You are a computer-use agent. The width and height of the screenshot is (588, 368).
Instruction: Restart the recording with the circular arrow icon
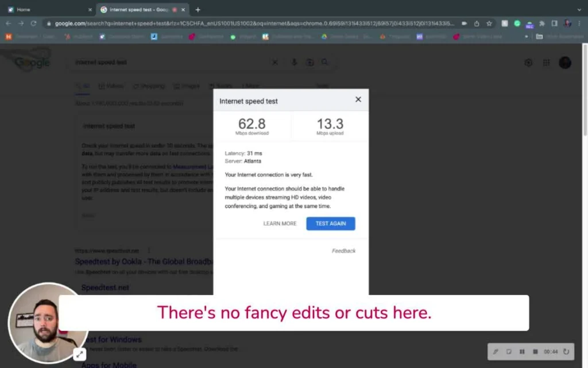pos(566,351)
